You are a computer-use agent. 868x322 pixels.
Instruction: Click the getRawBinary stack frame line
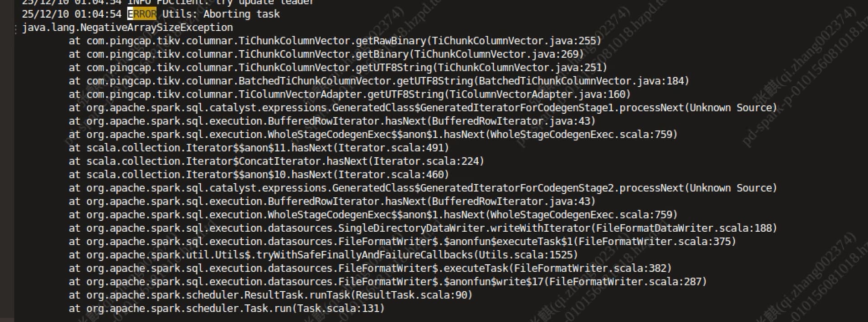pos(335,41)
